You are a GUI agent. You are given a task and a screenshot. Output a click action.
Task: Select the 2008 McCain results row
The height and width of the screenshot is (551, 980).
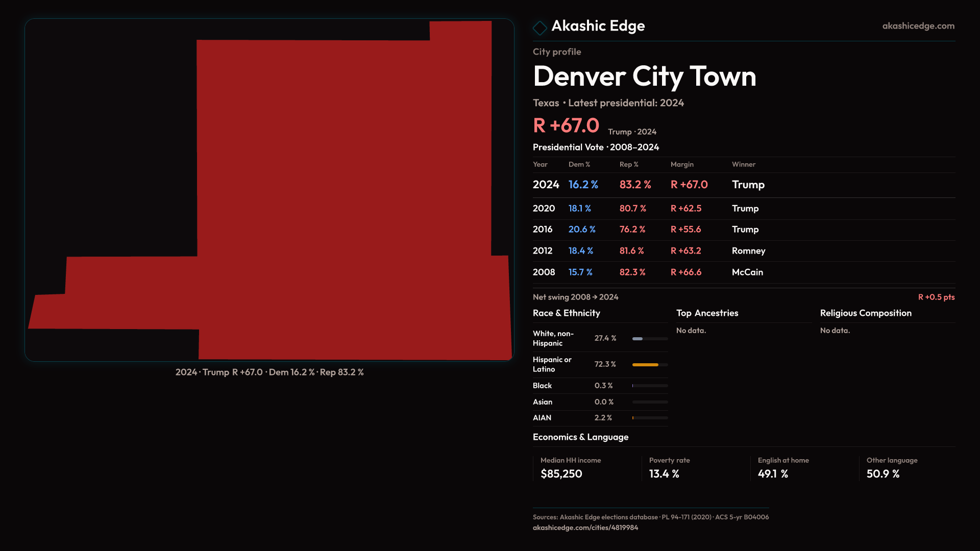(743, 272)
